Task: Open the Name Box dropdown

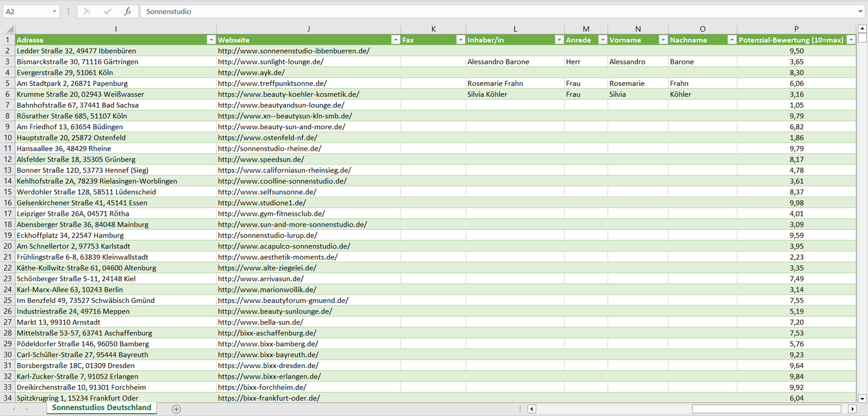Action: tap(54, 11)
